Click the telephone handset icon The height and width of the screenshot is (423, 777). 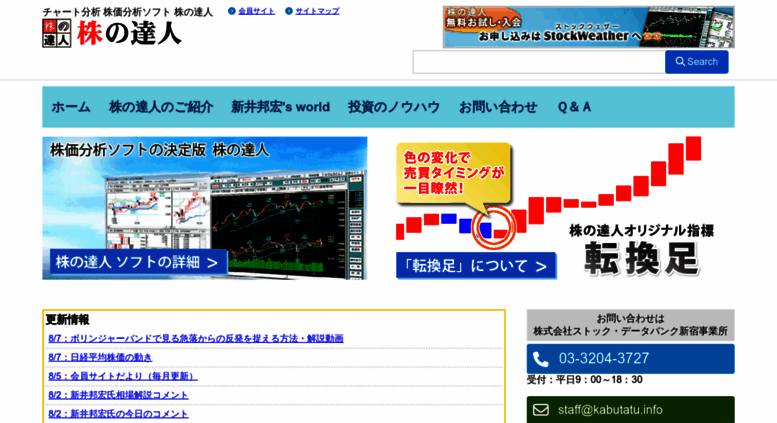[541, 359]
